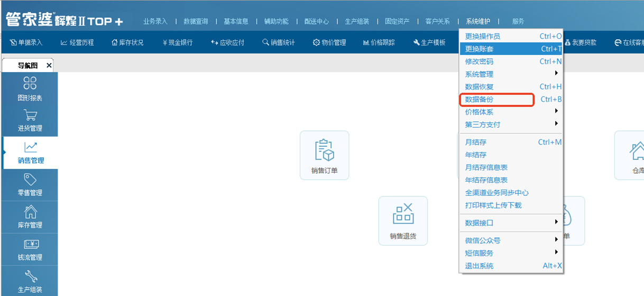
Task: Open 进货管理 shopping cart icon
Action: (30, 115)
